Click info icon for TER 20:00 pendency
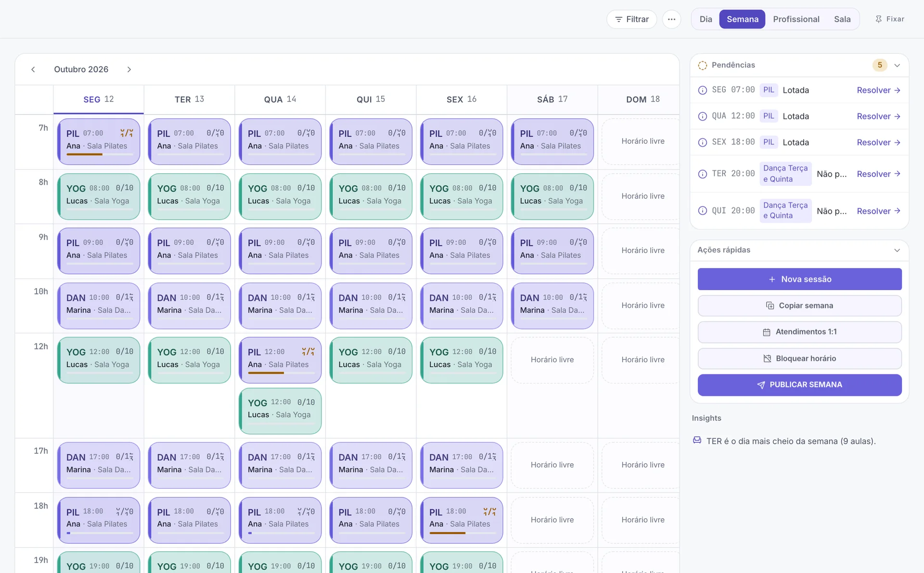The image size is (924, 573). [703, 174]
